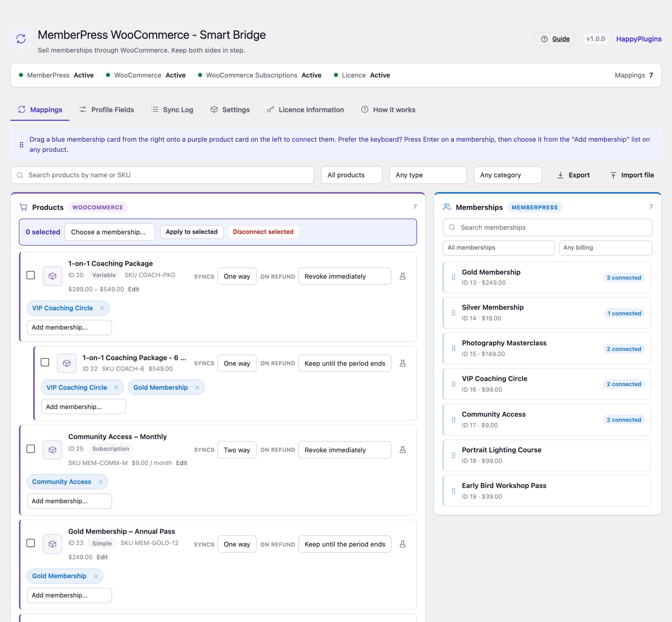The width and height of the screenshot is (672, 622).
Task: Click the flask test icon for Community Access Monthly
Action: 402,450
